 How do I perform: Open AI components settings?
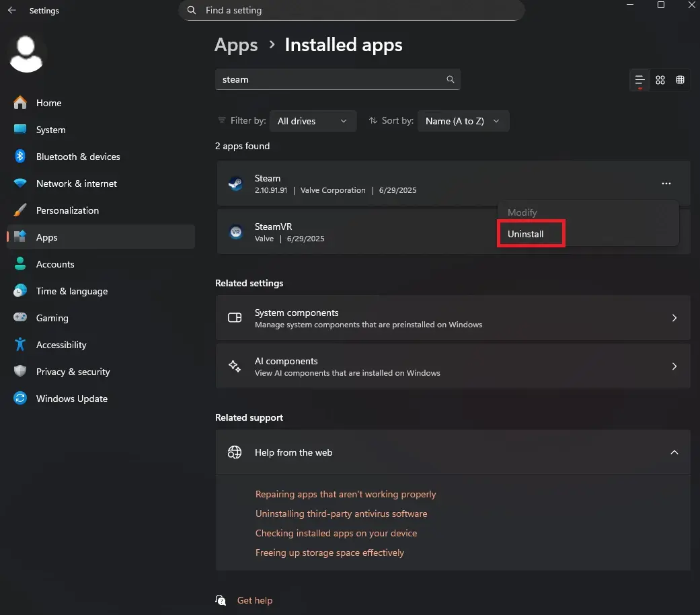tap(453, 366)
